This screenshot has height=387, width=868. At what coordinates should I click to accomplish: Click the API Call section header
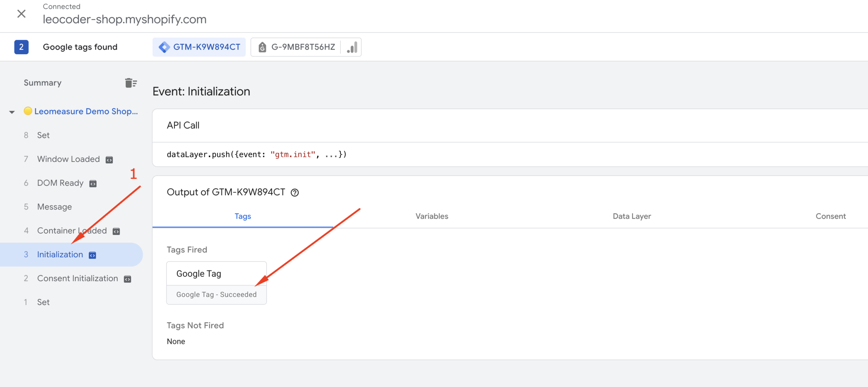[x=183, y=125]
